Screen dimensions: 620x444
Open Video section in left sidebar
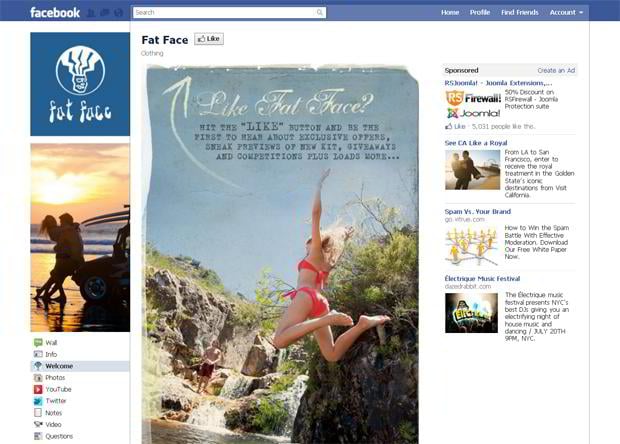point(53,424)
